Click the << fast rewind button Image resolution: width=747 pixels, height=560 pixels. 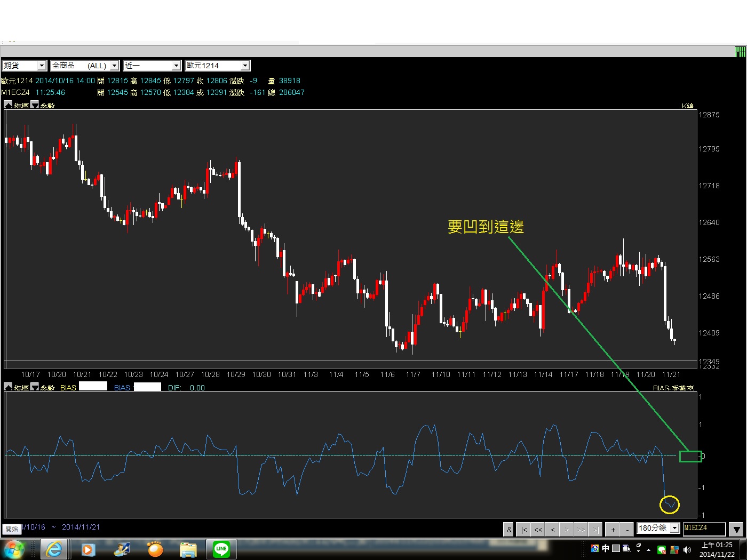click(538, 529)
